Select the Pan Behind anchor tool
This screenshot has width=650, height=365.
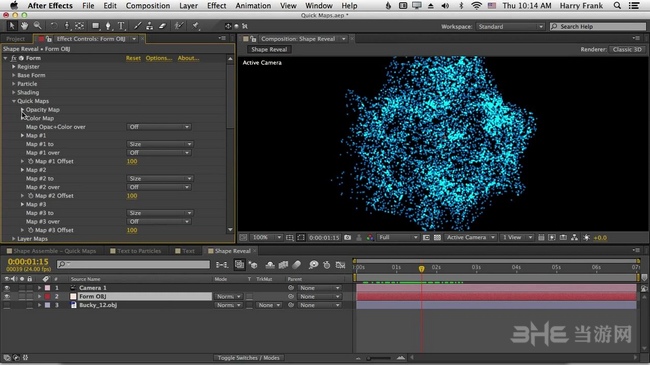(79, 26)
